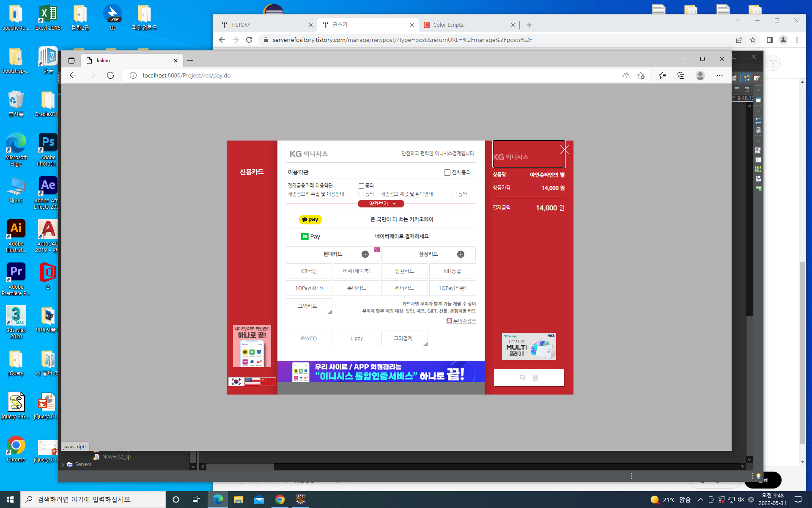
Task: Open the 그외카드 dropdown
Action: pyautogui.click(x=309, y=306)
